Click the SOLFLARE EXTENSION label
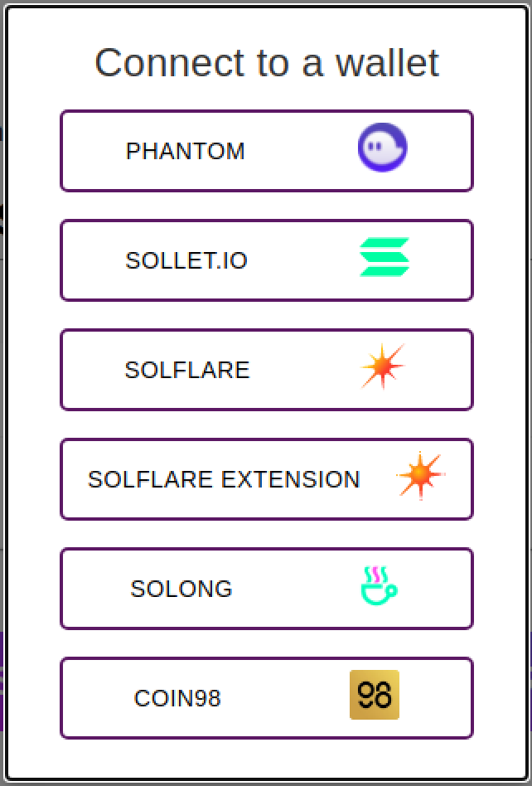The height and width of the screenshot is (786, 532). (x=225, y=480)
